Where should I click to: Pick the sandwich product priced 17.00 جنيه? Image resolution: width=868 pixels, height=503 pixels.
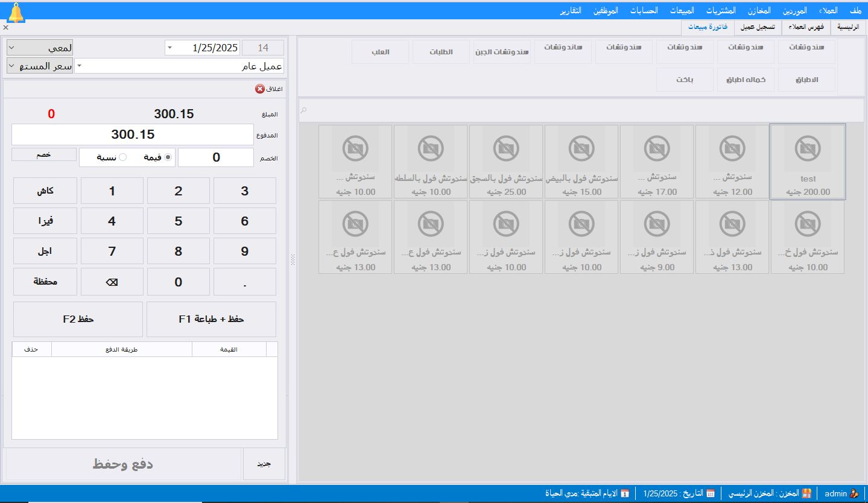tap(657, 162)
